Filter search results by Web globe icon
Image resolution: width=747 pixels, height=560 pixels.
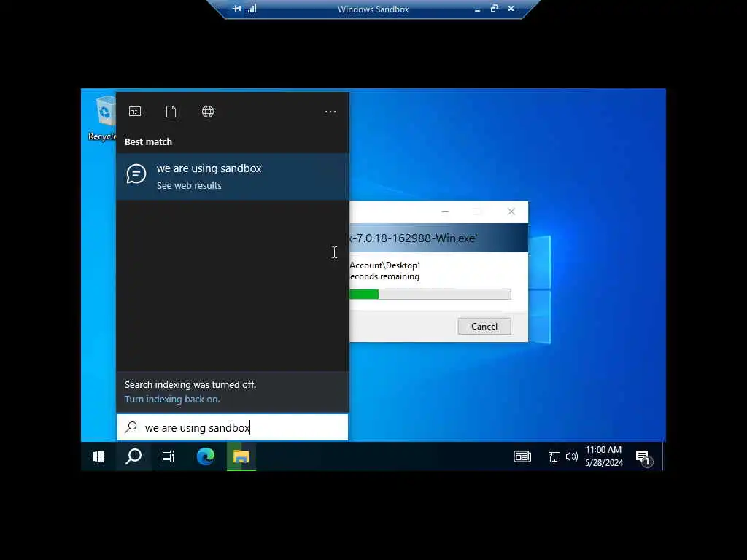208,112
